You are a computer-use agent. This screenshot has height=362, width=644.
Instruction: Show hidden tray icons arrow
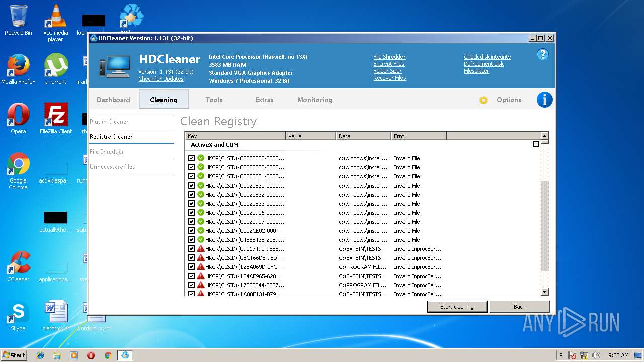pyautogui.click(x=561, y=355)
